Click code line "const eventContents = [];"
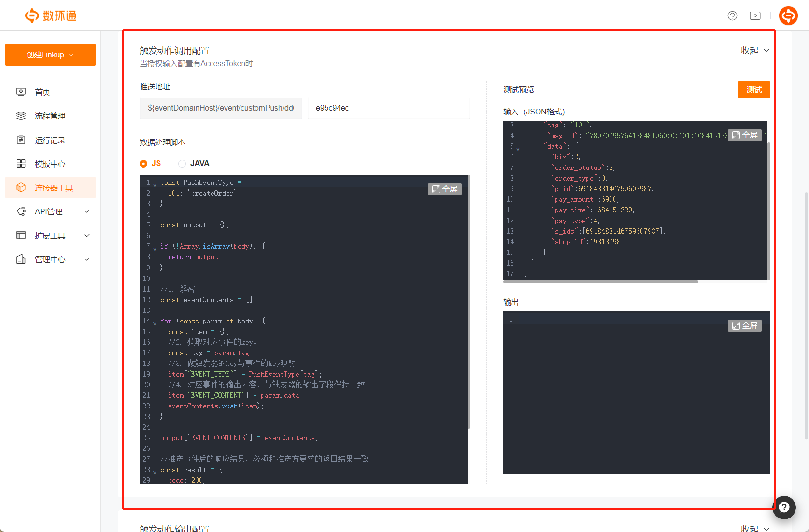The height and width of the screenshot is (532, 809). click(x=208, y=300)
